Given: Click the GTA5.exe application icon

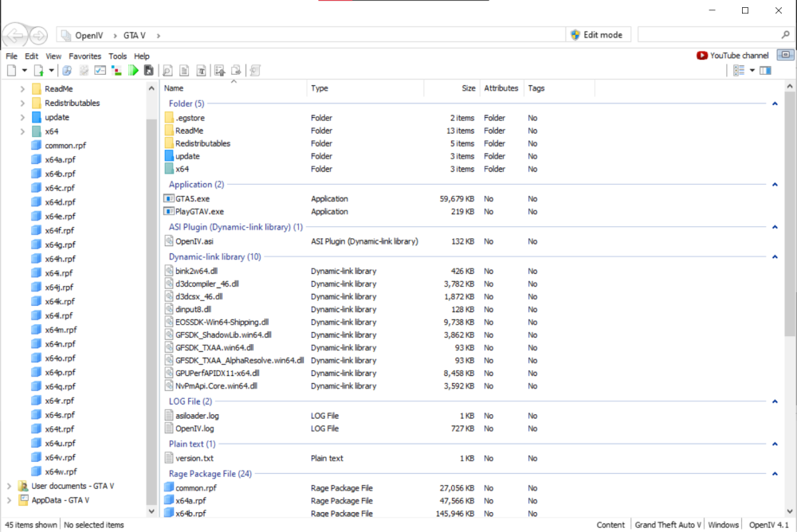Looking at the screenshot, I should click(169, 198).
